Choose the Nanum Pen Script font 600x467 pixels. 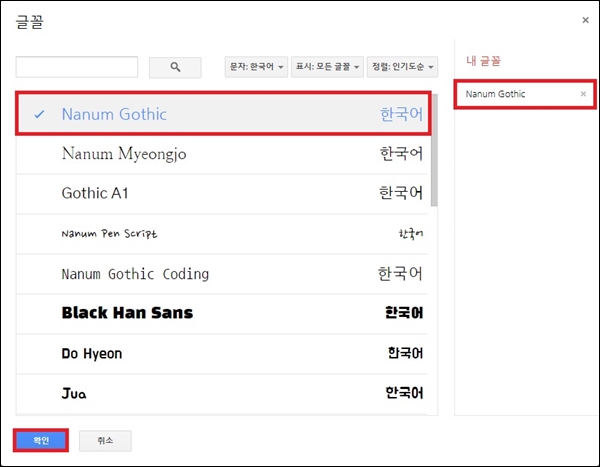pos(222,234)
